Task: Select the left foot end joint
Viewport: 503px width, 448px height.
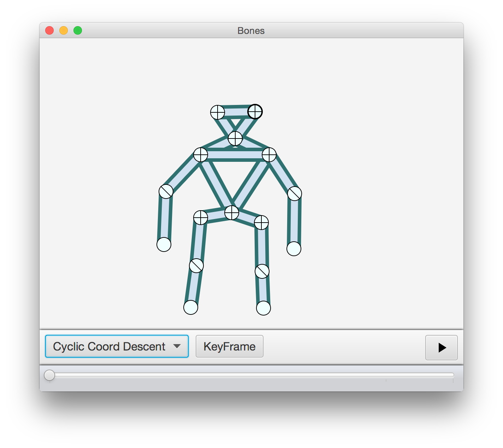Action: (x=191, y=307)
